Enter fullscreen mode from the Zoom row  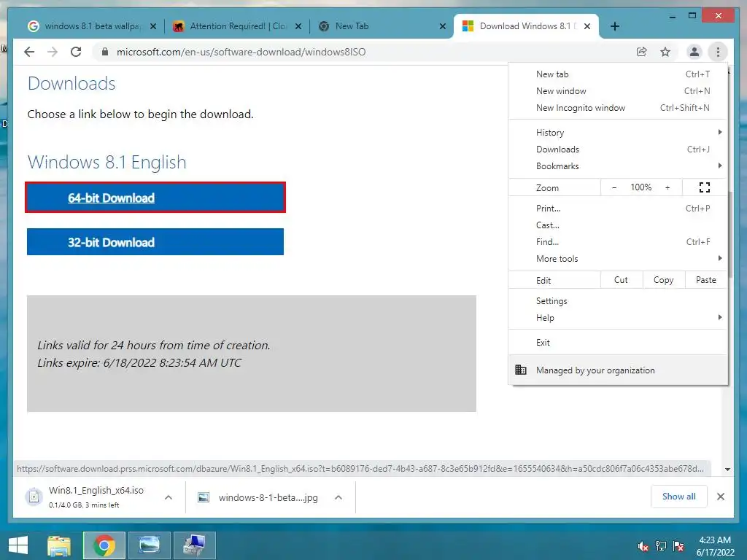coord(705,187)
